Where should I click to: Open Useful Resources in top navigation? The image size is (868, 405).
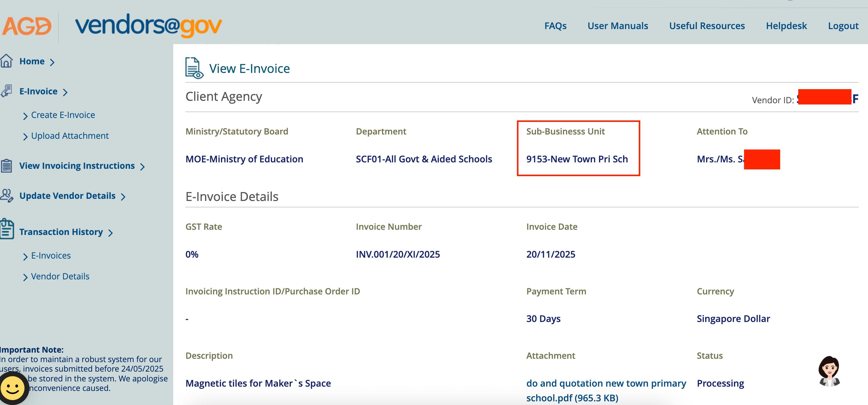[707, 26]
